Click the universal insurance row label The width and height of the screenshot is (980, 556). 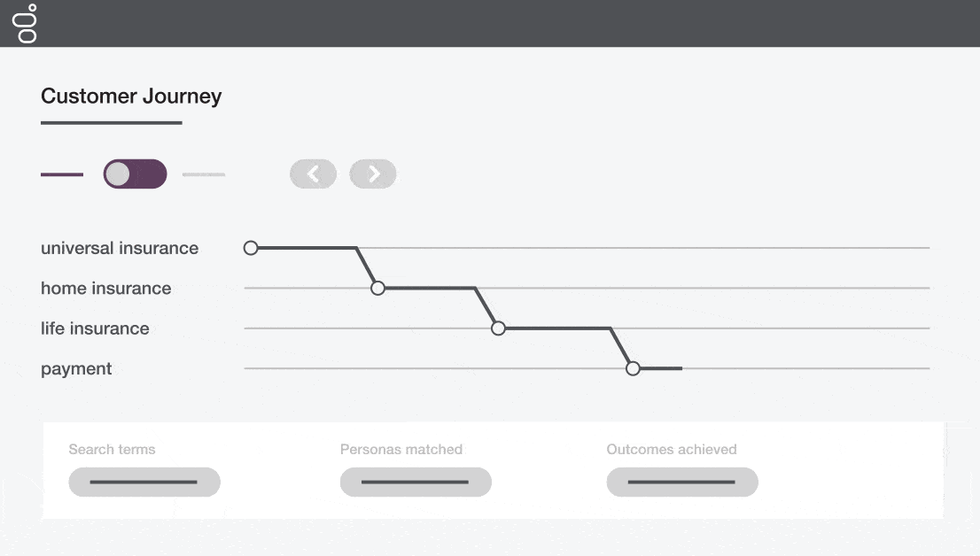click(x=120, y=248)
